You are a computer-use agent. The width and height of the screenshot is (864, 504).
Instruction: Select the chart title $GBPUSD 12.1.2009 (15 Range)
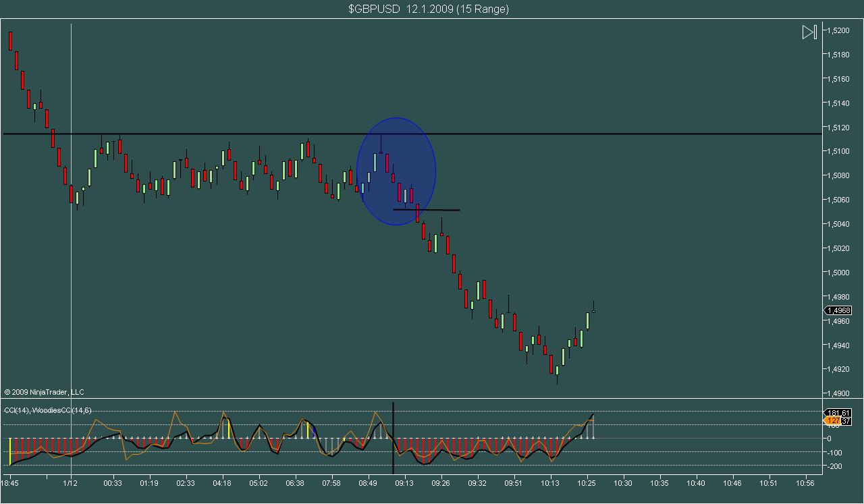pos(429,9)
